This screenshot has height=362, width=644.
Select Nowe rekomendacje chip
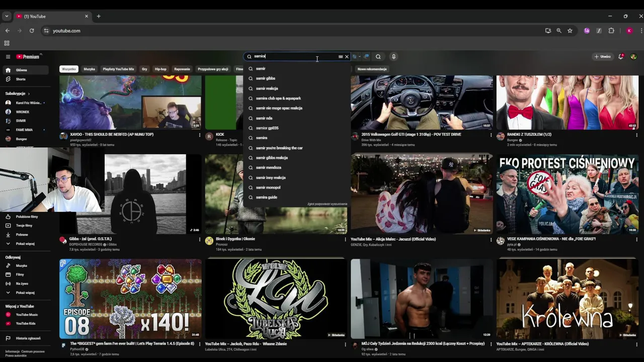372,69
